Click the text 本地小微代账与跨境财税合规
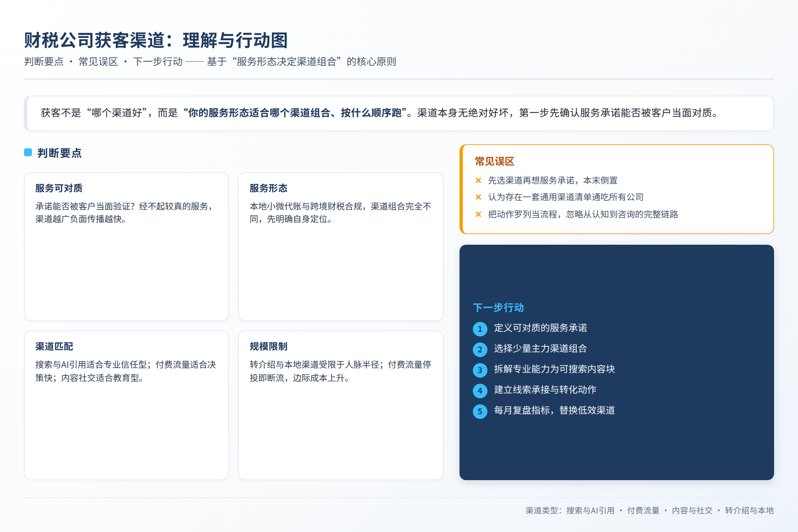This screenshot has height=532, width=798. 306,206
